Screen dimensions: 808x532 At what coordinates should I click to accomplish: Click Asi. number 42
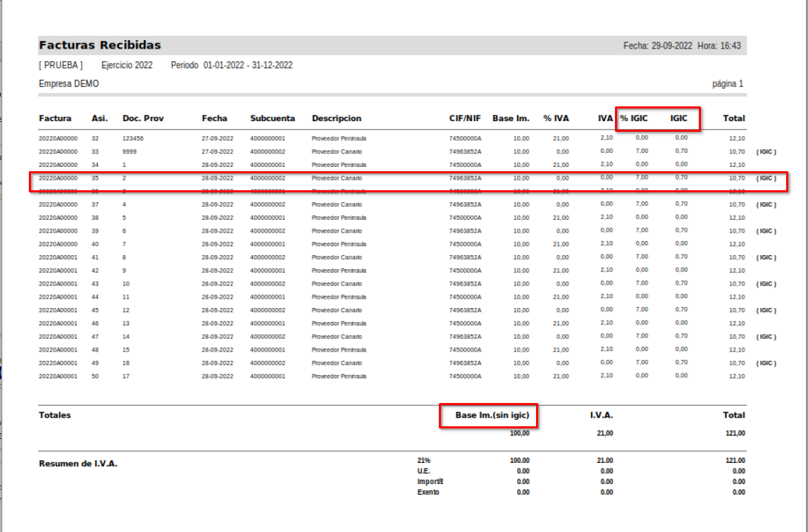pyautogui.click(x=95, y=271)
